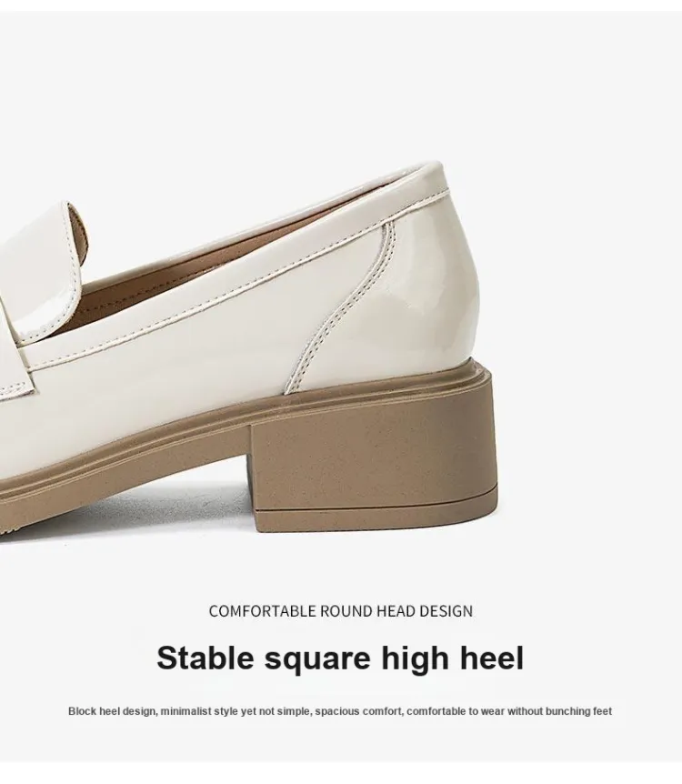Click the "Stable square high heel" headline

340,658
